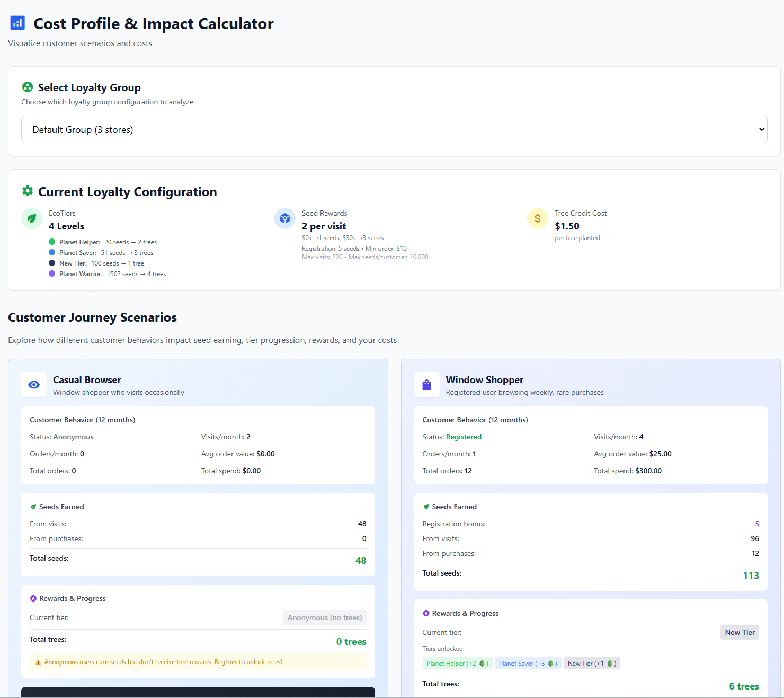Click the Planet Saver (+3) tier badge
784x698 pixels.
coord(528,664)
